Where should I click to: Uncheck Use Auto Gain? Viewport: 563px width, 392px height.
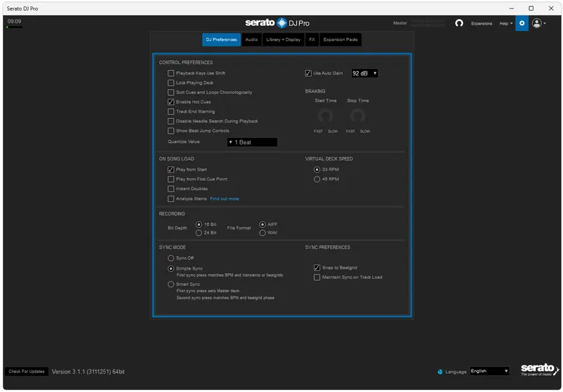[308, 73]
